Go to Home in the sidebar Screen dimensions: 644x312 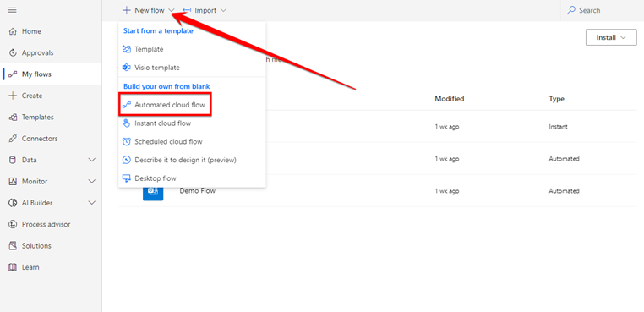(51, 31)
